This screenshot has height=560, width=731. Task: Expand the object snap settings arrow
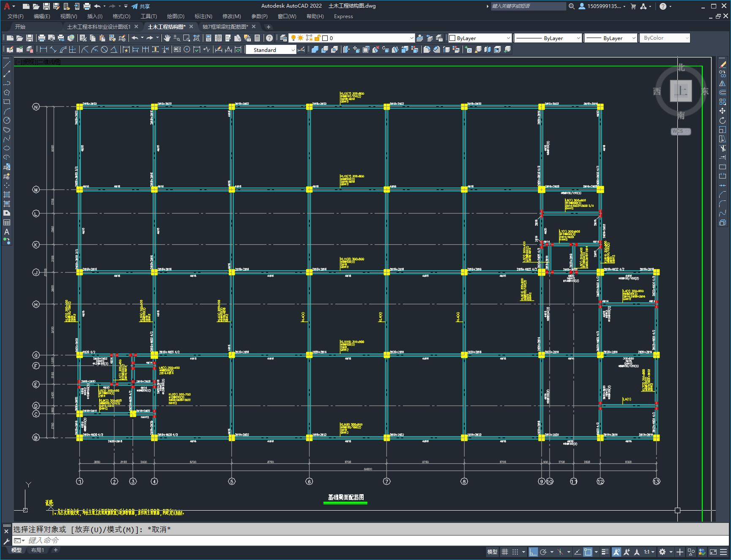coord(596,552)
